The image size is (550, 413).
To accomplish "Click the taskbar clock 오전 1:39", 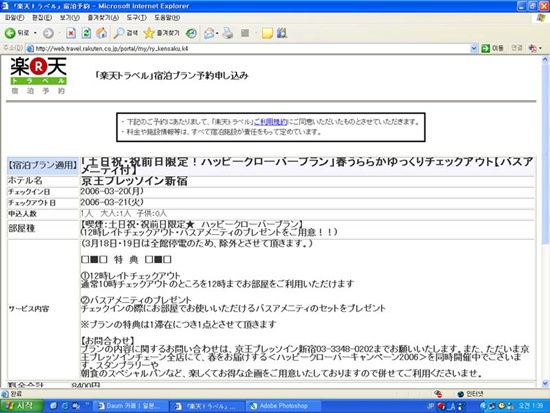I will (x=531, y=406).
